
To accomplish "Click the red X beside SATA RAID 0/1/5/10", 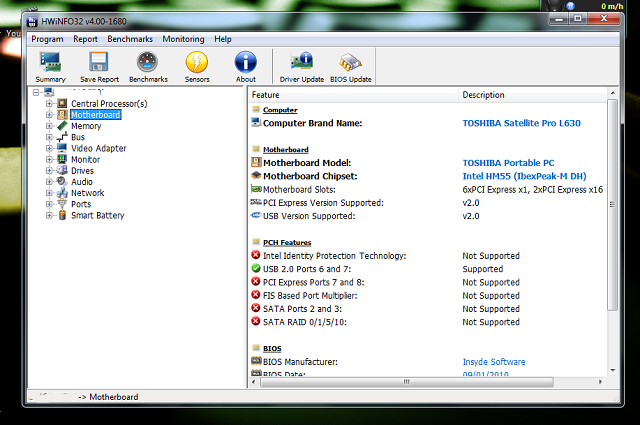I will tap(256, 321).
